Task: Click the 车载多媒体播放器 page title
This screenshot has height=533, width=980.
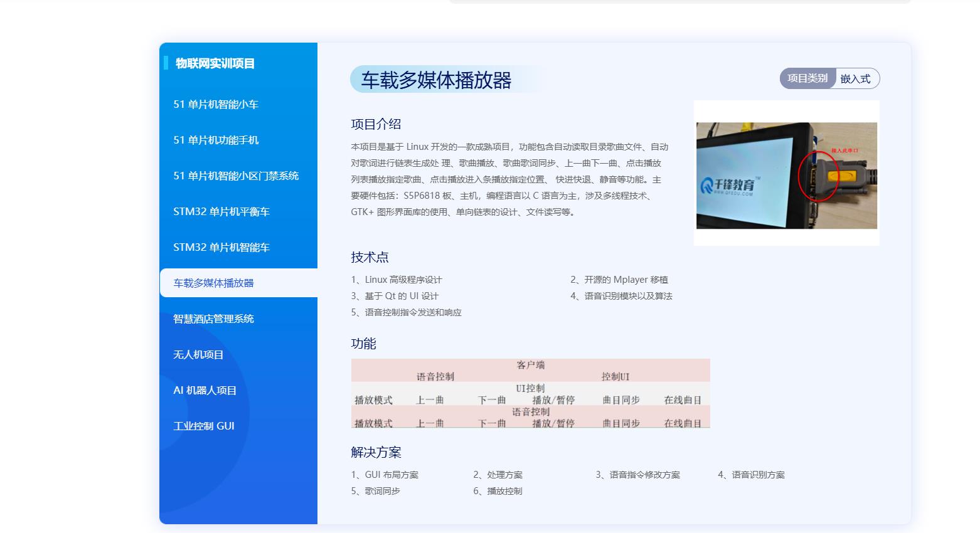Action: click(436, 80)
